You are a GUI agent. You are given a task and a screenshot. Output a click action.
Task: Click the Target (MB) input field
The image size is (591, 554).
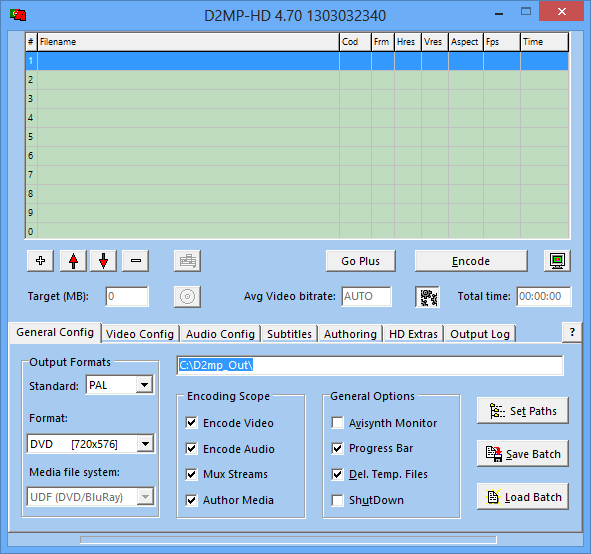point(127,297)
